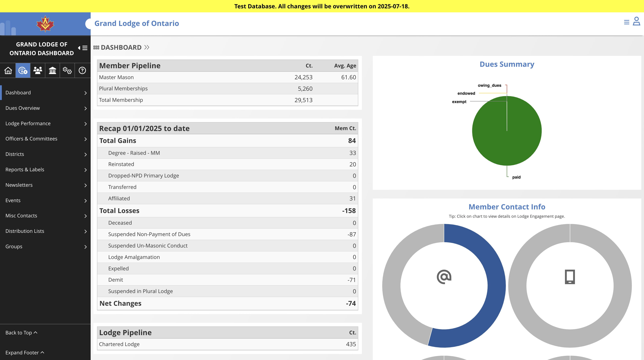Open the Distribution Lists sidebar item
Image resolution: width=644 pixels, height=360 pixels.
[45, 231]
